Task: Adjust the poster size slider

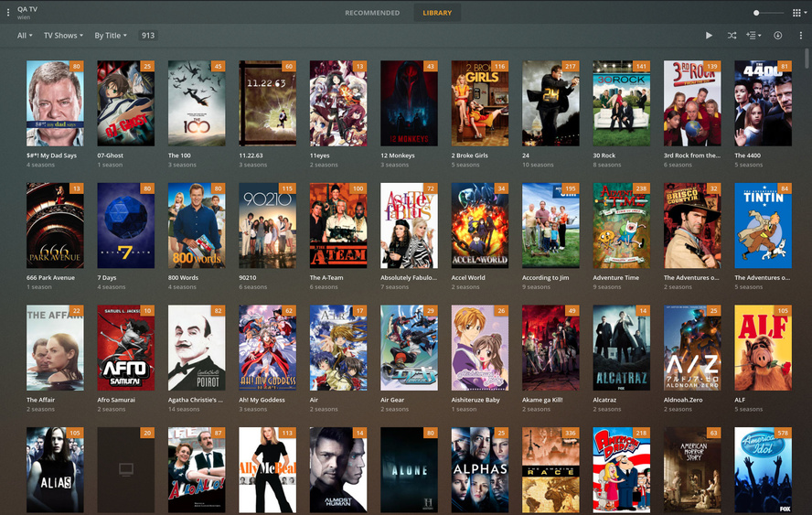Action: pyautogui.click(x=768, y=13)
